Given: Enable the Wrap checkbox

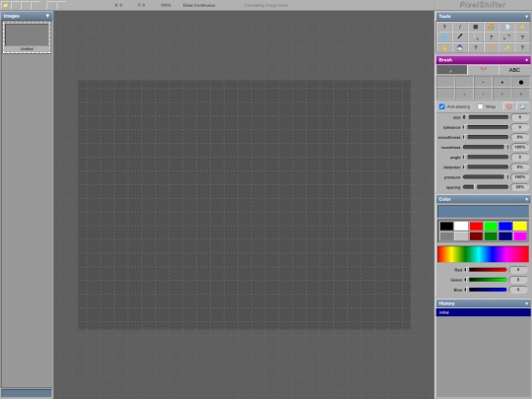Looking at the screenshot, I should (480, 106).
